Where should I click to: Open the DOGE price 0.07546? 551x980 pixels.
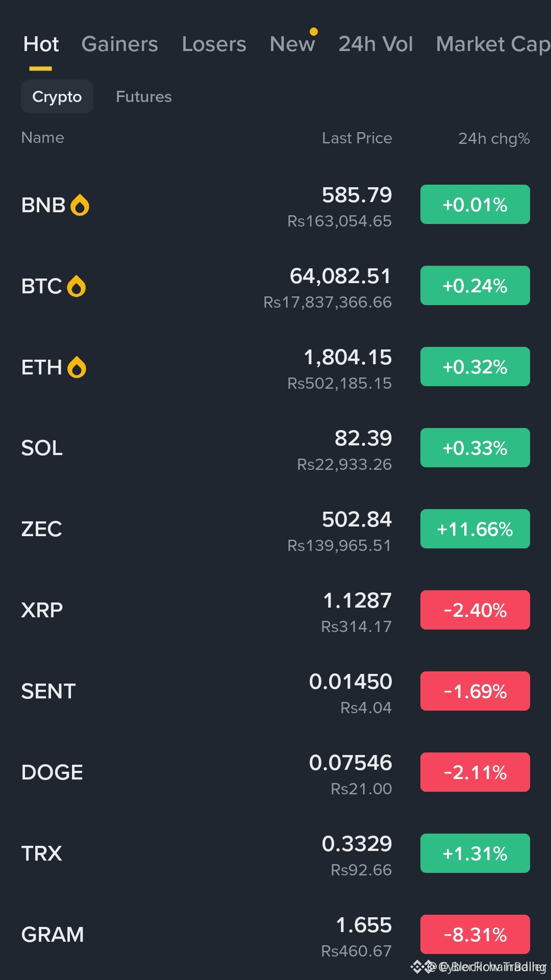tap(350, 763)
